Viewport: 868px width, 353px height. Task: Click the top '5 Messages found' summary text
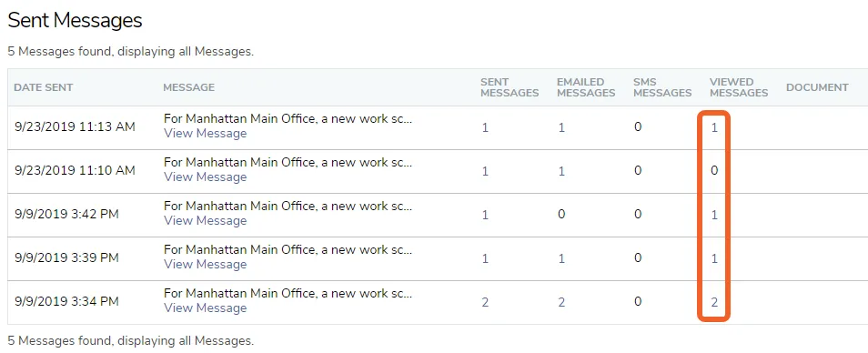pos(131,52)
